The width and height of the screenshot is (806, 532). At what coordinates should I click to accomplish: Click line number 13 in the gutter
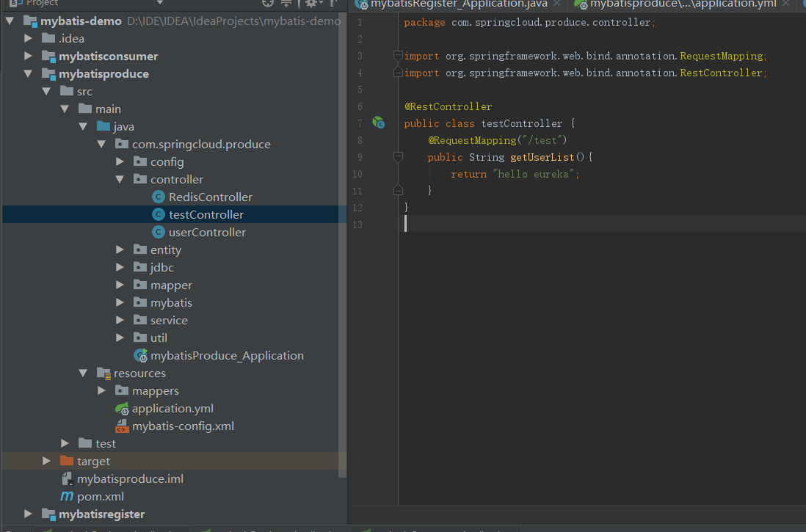357,225
